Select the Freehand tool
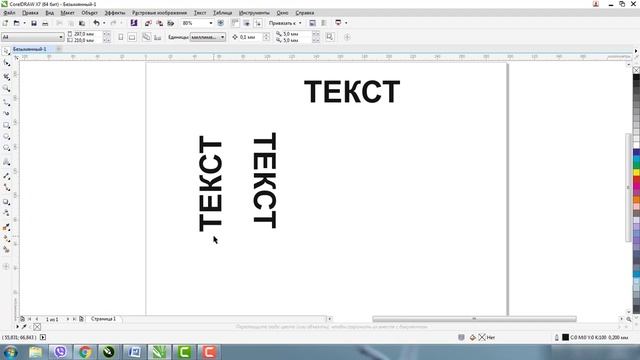Screen dimensions: 640x360 click(6, 102)
